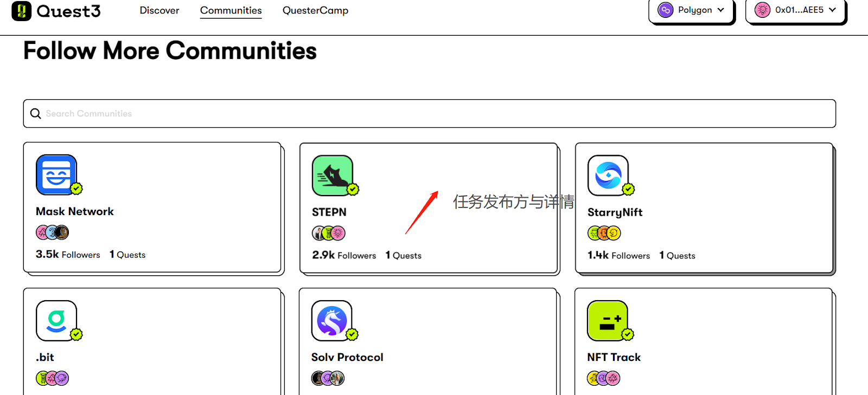Click Mask Network verified badge

76,189
